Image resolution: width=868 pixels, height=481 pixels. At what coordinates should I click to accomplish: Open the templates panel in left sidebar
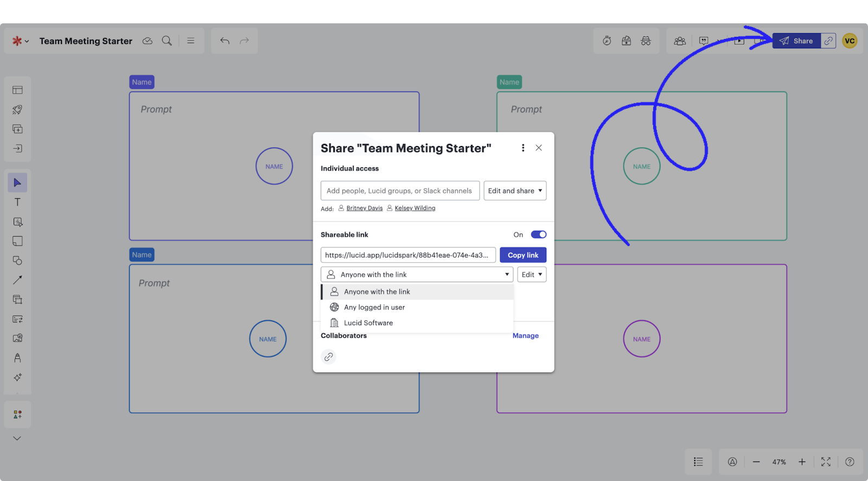[x=17, y=90]
